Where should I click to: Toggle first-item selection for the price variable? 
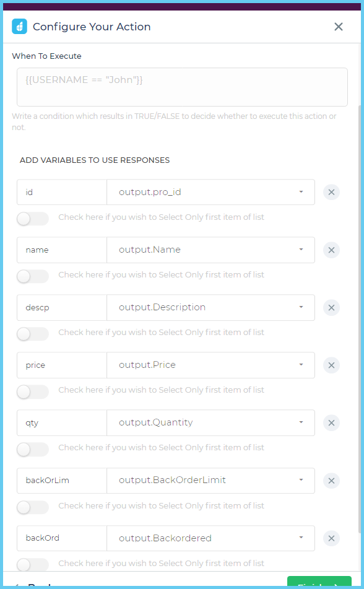(32, 391)
